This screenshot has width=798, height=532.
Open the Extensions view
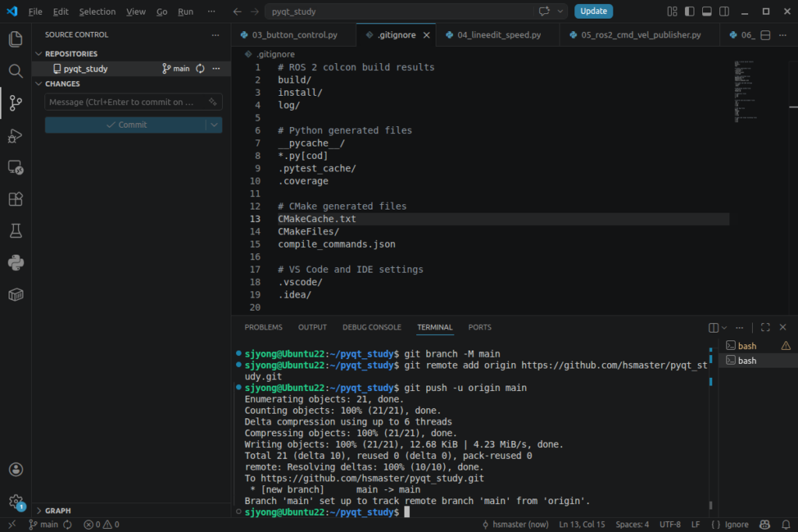tap(16, 199)
